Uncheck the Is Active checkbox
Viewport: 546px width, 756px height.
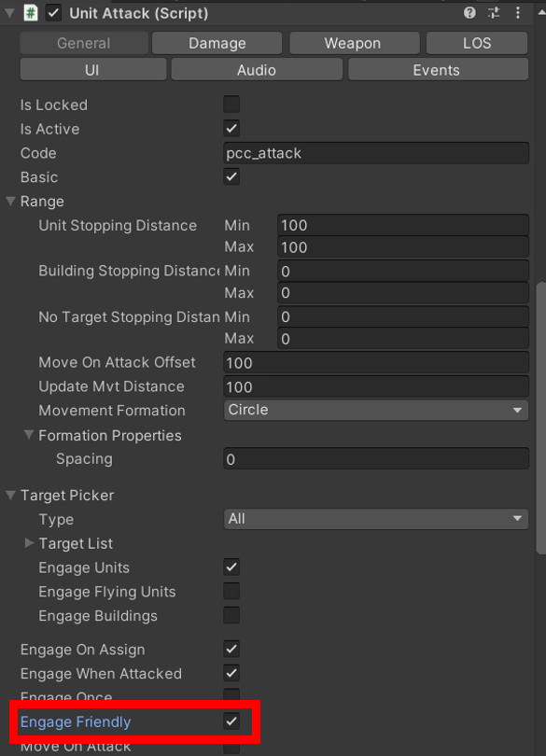click(x=229, y=129)
